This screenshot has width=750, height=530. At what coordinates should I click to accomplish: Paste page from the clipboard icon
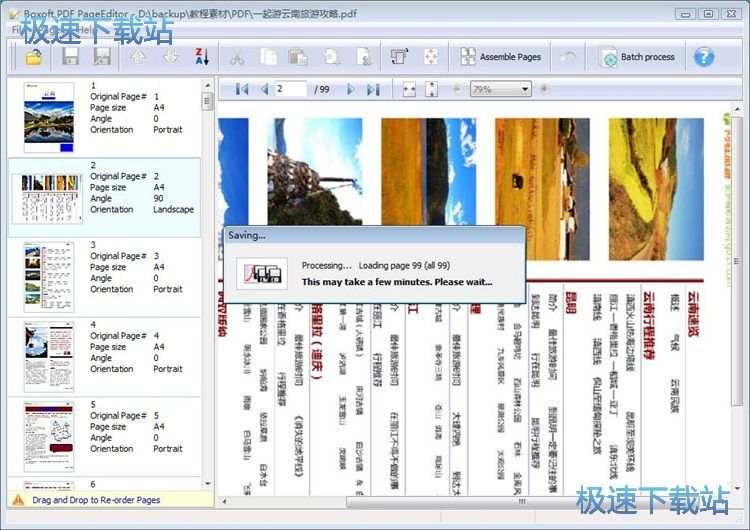(x=298, y=57)
